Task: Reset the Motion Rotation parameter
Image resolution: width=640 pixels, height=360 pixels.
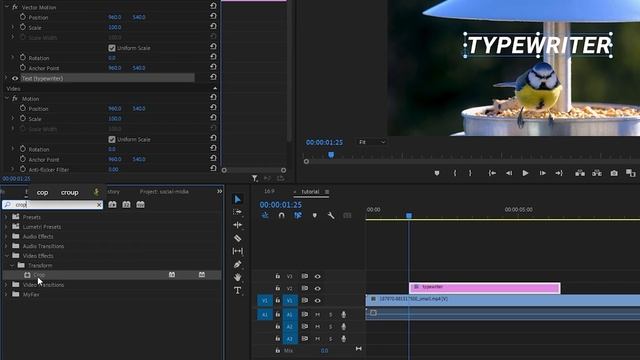Action: 213,148
